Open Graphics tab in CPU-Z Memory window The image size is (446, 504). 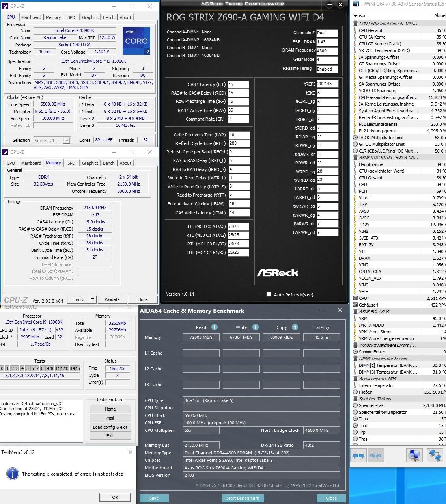[x=90, y=163]
